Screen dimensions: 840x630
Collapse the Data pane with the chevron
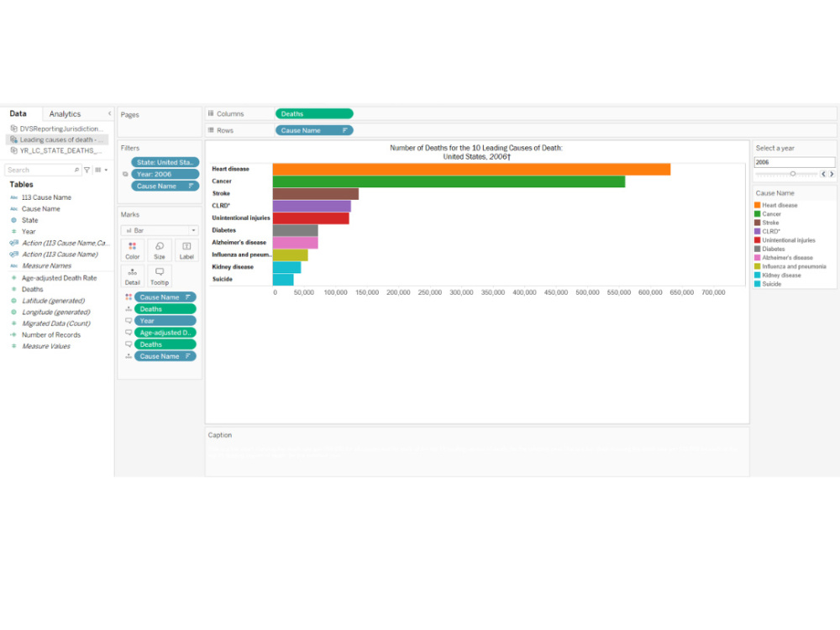pos(110,113)
